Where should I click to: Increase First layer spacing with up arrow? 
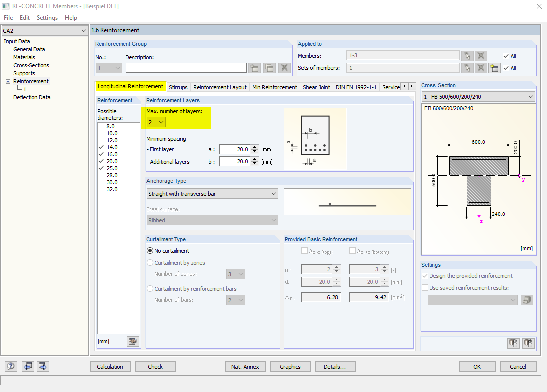coord(255,147)
